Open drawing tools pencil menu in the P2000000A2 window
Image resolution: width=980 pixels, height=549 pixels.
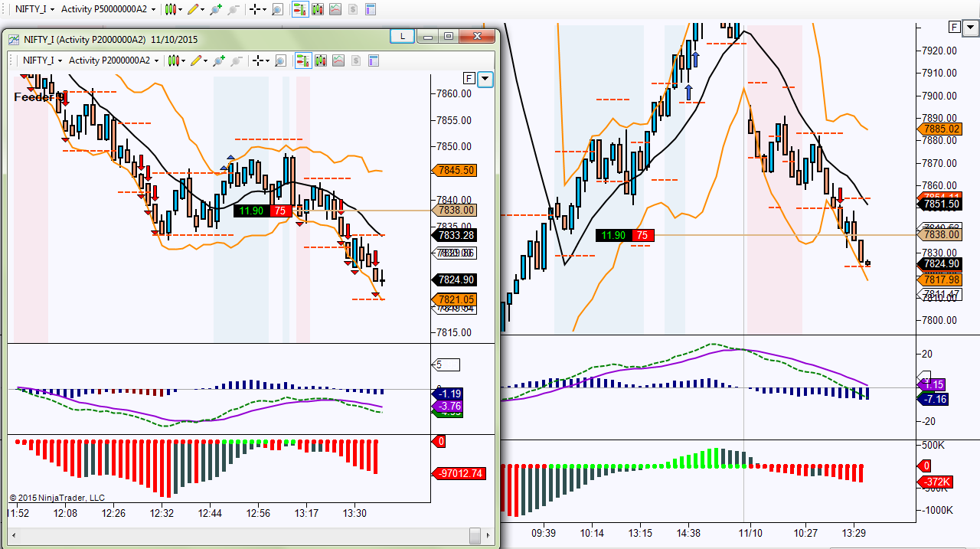(199, 60)
